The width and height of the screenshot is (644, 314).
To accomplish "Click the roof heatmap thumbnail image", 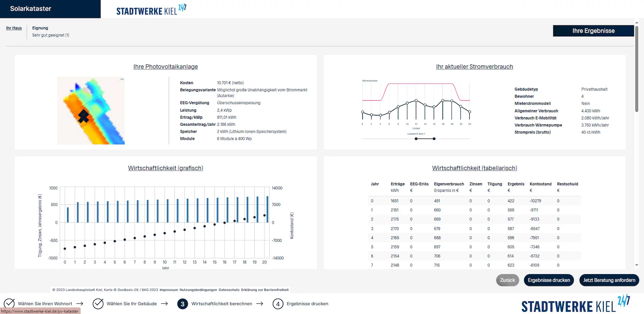I will (91, 111).
